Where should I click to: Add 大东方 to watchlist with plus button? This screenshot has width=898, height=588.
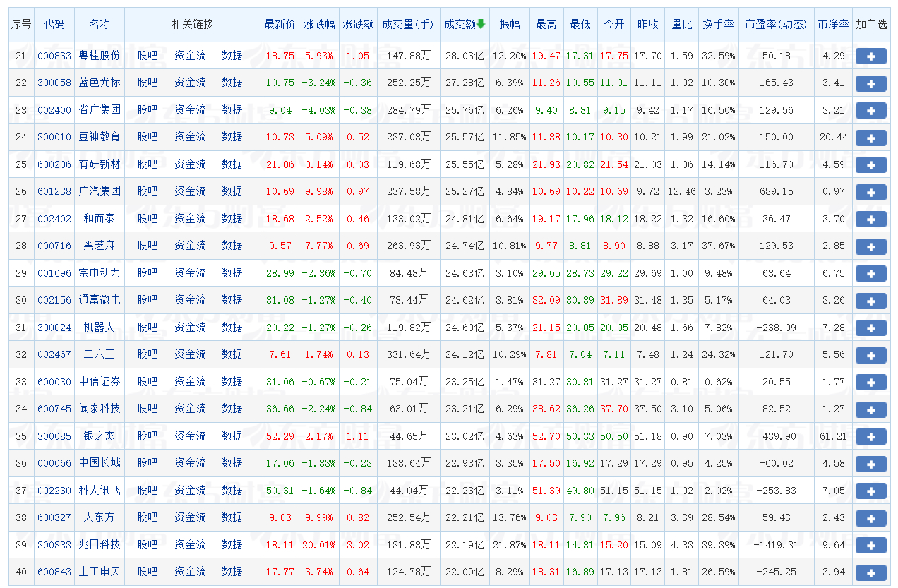(x=870, y=518)
